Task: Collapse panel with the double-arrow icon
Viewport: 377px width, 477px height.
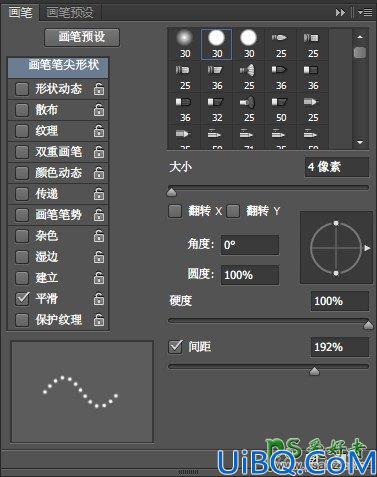Action: point(340,13)
